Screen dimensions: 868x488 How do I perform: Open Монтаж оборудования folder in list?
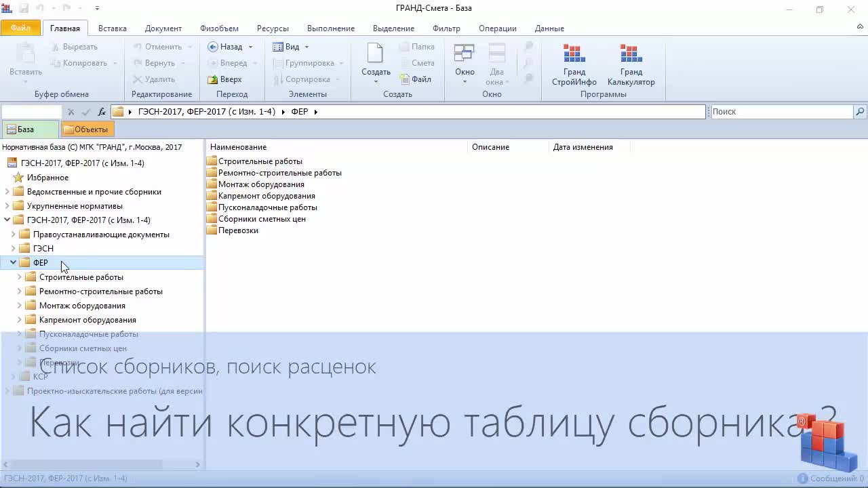pyautogui.click(x=260, y=184)
